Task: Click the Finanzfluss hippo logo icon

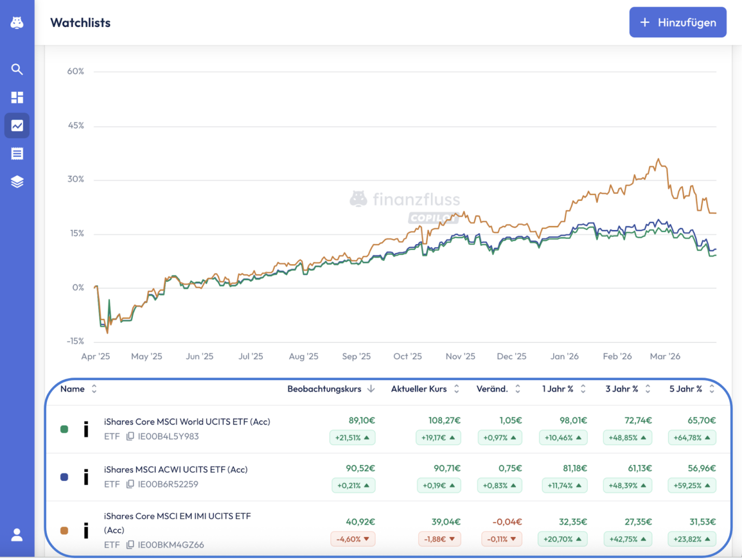Action: click(17, 23)
